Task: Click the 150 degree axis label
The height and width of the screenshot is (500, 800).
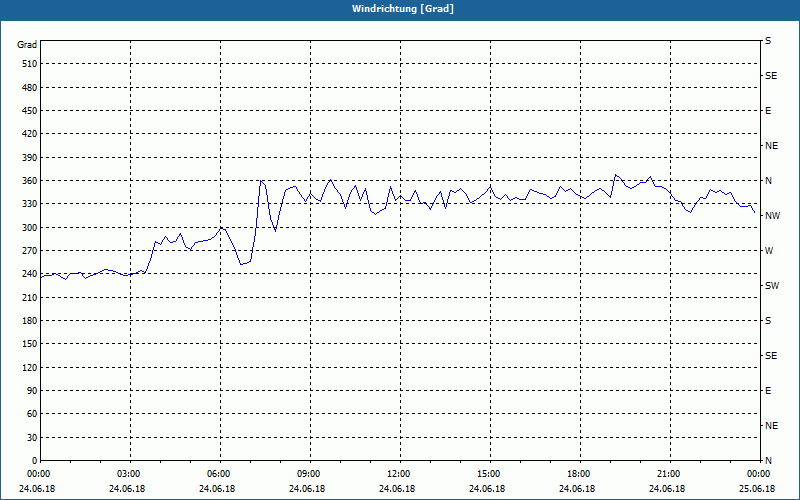Action: tap(30, 344)
